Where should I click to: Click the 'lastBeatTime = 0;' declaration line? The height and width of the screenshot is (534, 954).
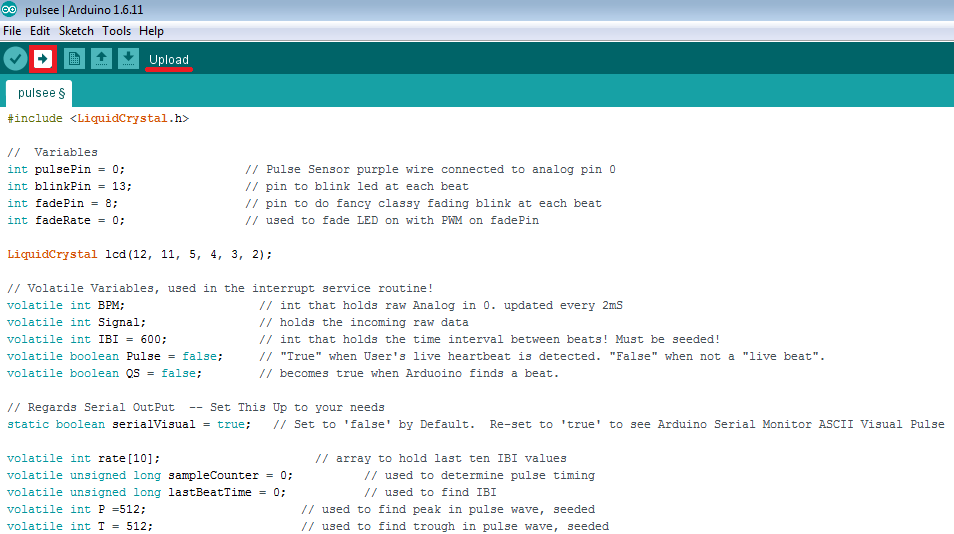coord(146,493)
